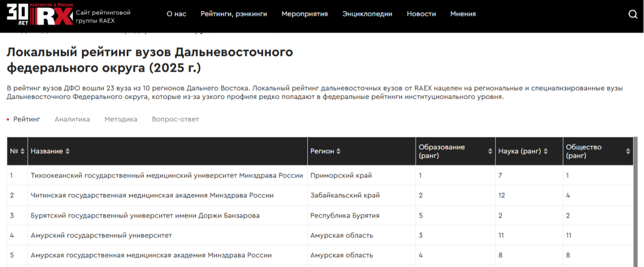This screenshot has width=644, height=267.
Task: Sort by Название column arrows
Action: click(x=67, y=151)
